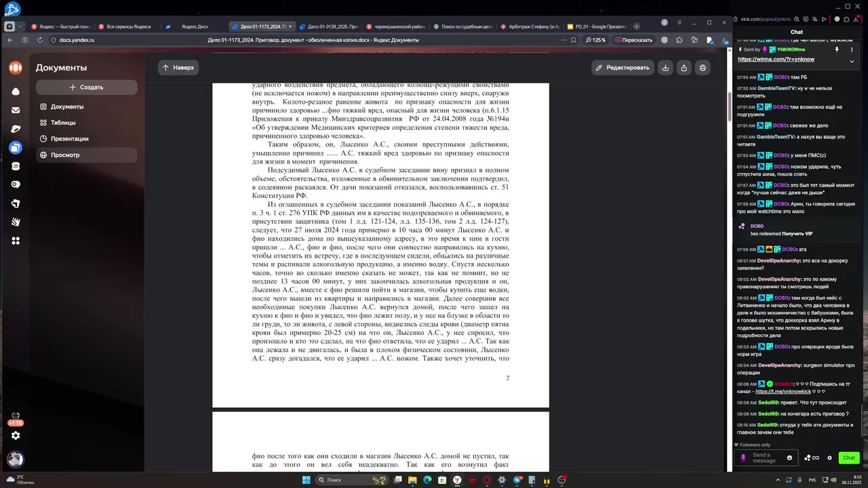
Task: Select Таблицы in the sidebar
Action: pyautogui.click(x=86, y=123)
